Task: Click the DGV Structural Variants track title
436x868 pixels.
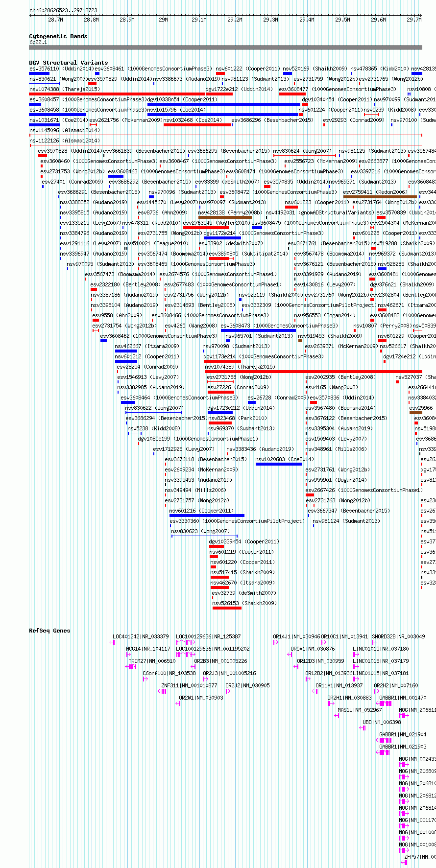Action: (69, 63)
